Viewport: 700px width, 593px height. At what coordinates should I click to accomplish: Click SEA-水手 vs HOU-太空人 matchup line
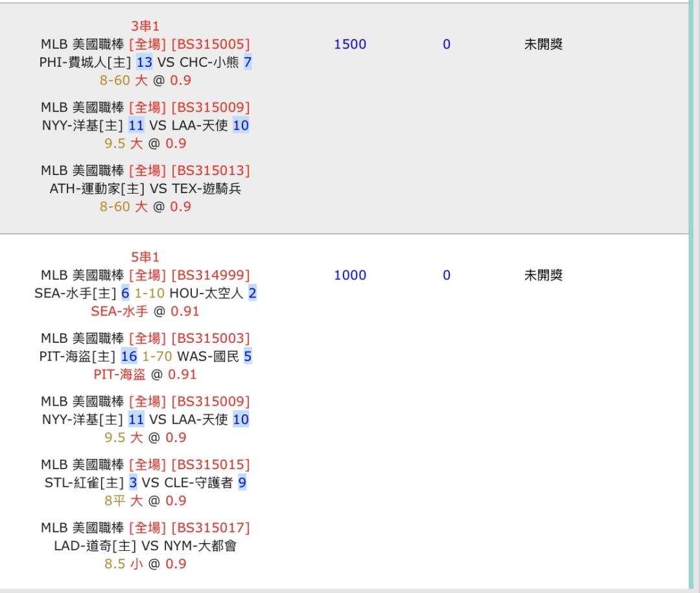tap(146, 294)
